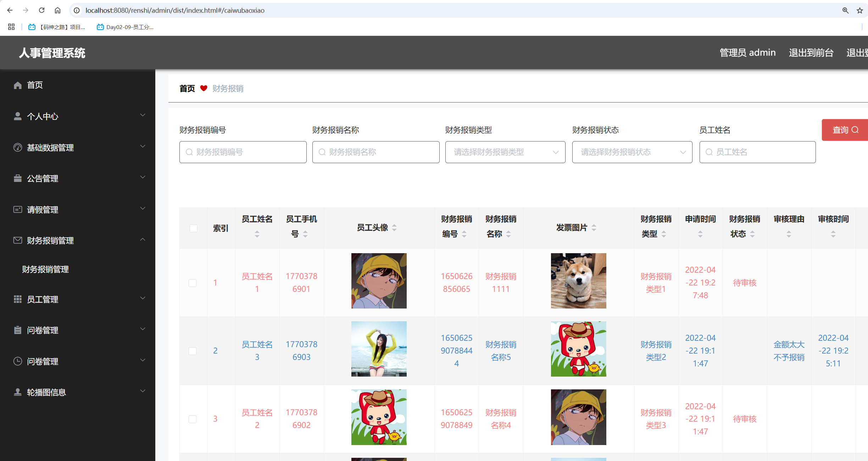Click the envelope icon beside 财务报销管理

click(x=18, y=240)
